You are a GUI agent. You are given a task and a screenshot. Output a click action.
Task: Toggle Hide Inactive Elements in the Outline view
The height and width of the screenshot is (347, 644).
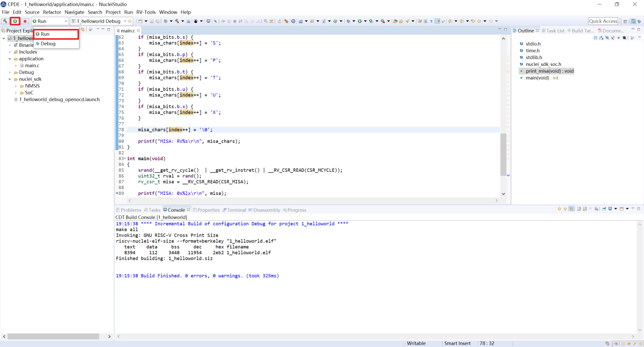(x=624, y=38)
